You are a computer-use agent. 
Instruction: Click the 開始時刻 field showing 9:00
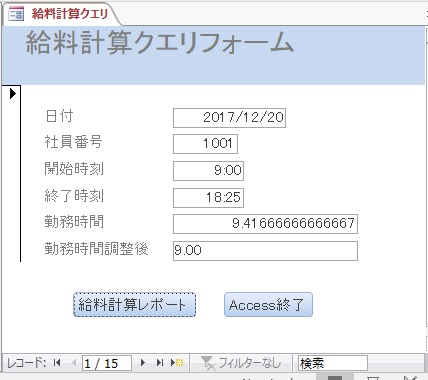208,171
